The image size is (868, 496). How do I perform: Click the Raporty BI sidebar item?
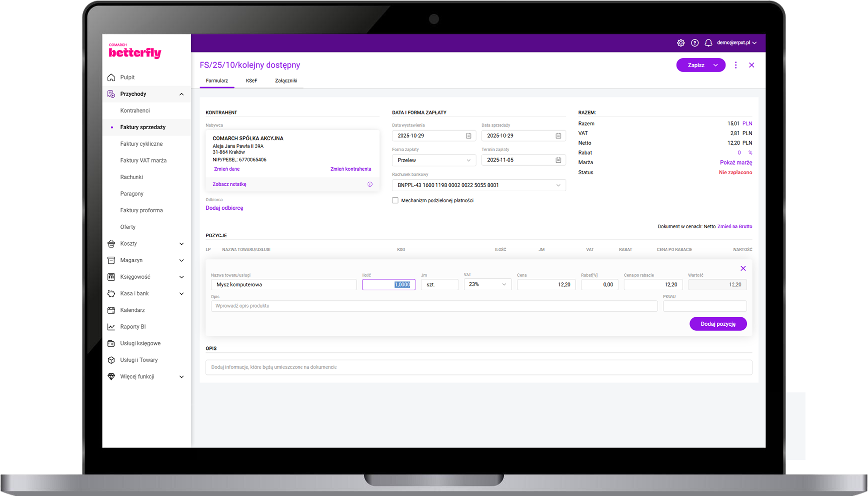point(133,327)
